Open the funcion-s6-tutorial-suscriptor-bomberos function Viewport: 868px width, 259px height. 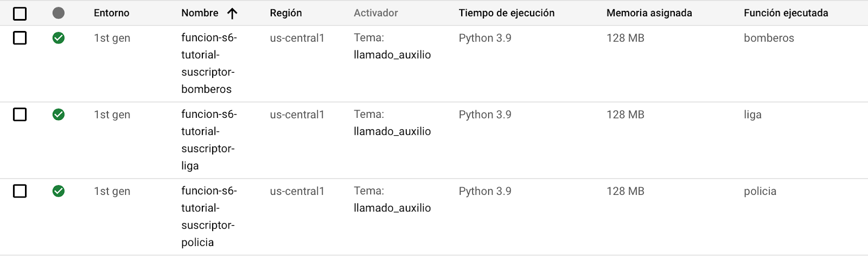[209, 63]
